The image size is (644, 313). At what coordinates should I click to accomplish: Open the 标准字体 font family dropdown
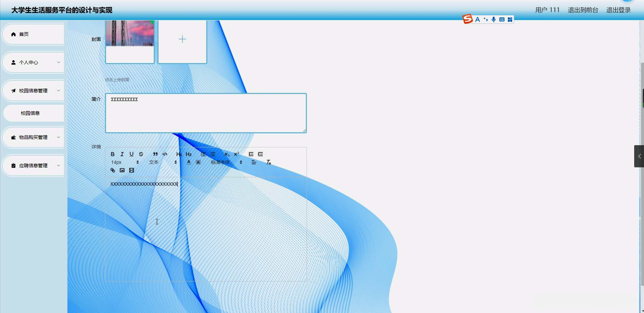point(226,162)
